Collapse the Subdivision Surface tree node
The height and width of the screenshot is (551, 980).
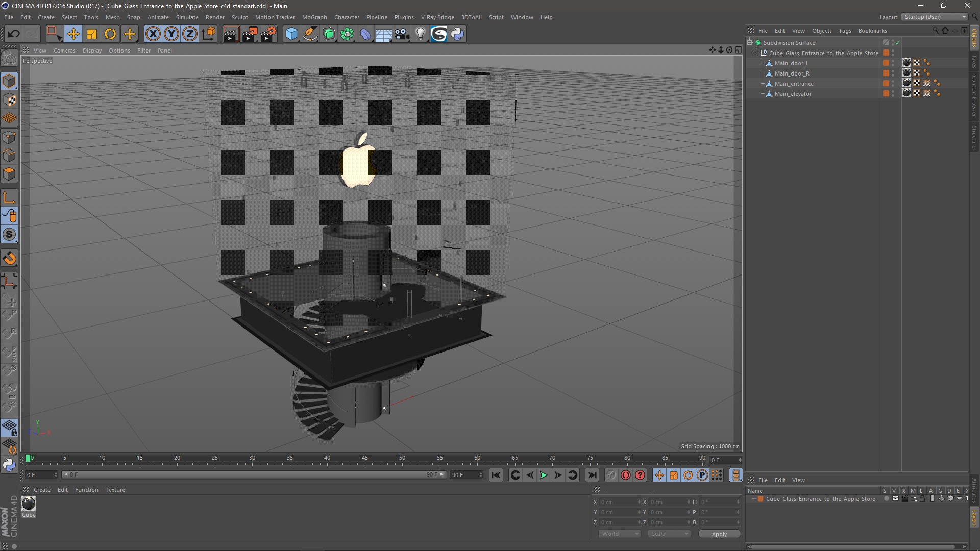tap(750, 42)
